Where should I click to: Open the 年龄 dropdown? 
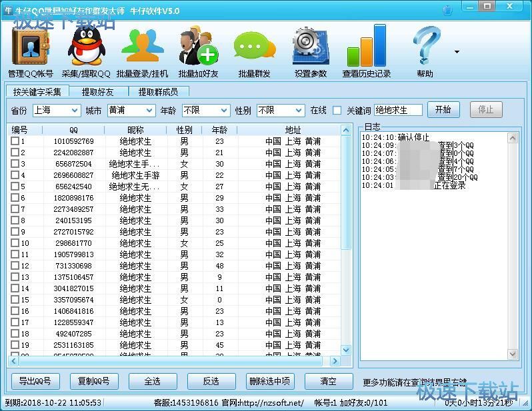pyautogui.click(x=206, y=110)
